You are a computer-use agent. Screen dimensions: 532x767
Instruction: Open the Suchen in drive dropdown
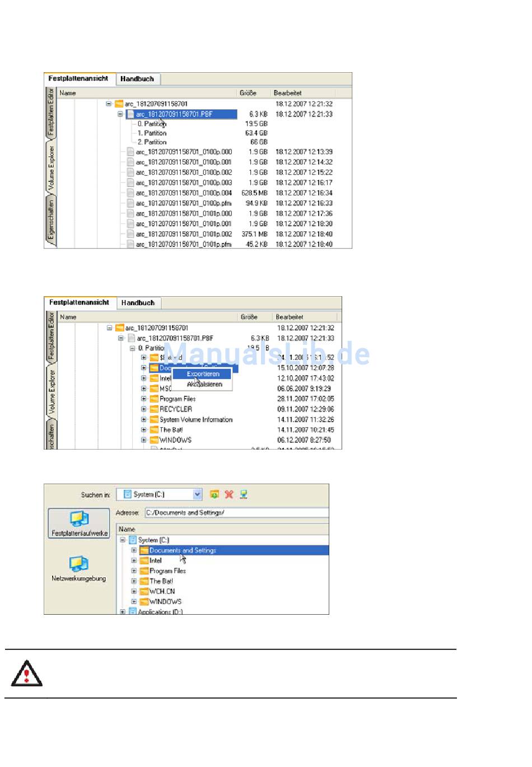click(x=197, y=494)
